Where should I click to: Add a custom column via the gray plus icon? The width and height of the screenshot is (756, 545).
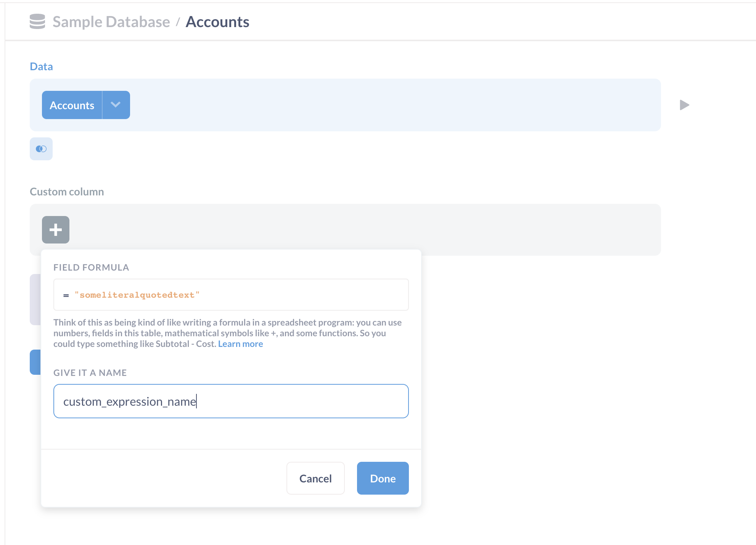click(55, 229)
